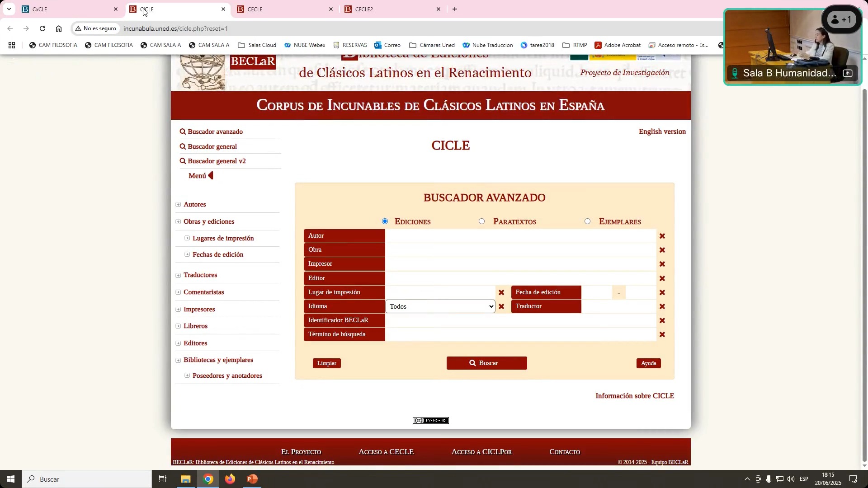This screenshot has height=488, width=868.
Task: Clear Fecha de edición with its red X
Action: point(662,293)
